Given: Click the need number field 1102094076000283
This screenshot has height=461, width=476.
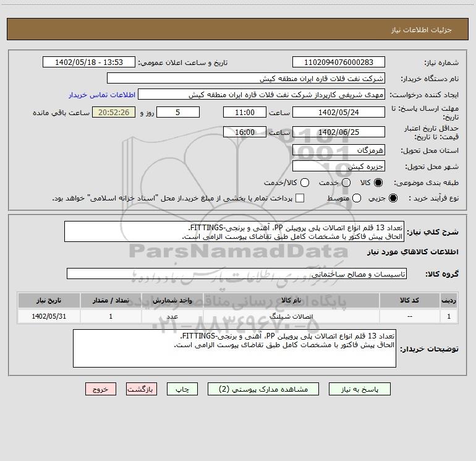Looking at the screenshot, I should pos(339,62).
